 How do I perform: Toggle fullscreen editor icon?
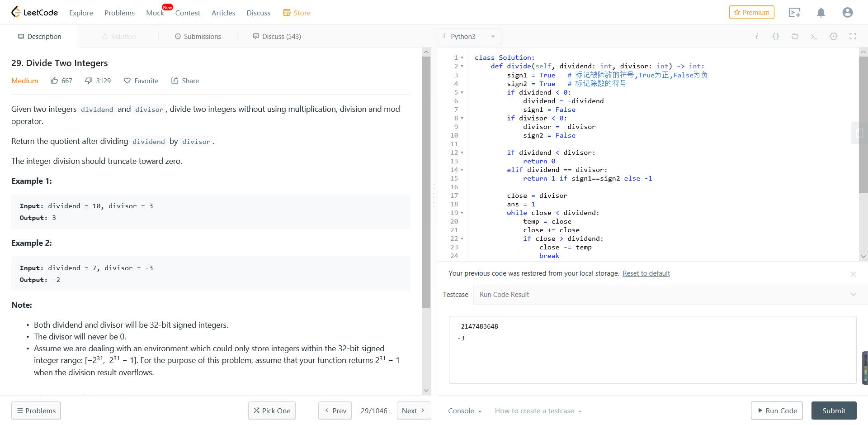point(853,36)
